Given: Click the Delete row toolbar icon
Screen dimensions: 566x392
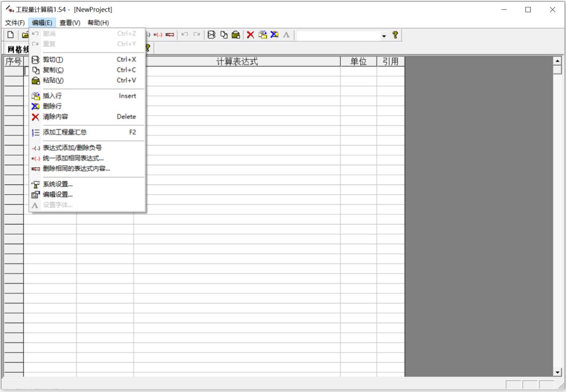Looking at the screenshot, I should tap(275, 35).
